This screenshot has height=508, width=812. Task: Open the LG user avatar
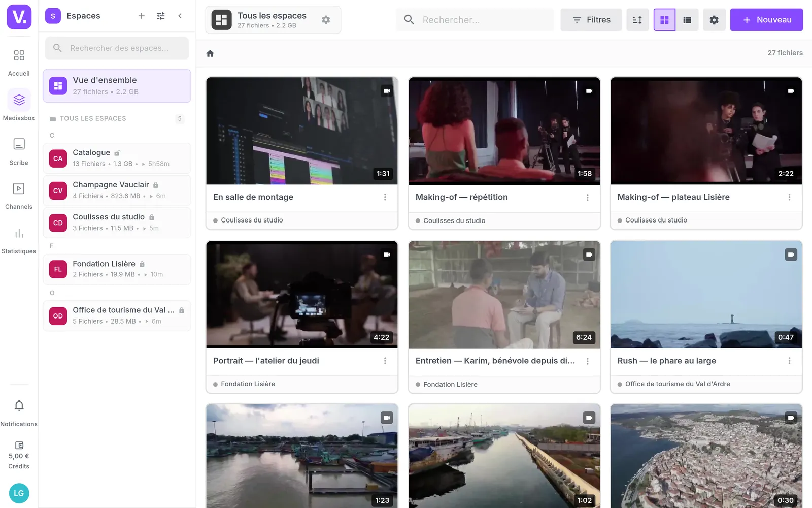click(19, 493)
